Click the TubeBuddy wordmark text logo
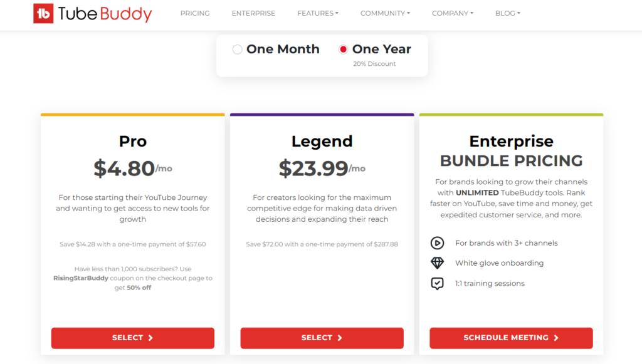This screenshot has width=642, height=364. pyautogui.click(x=105, y=14)
